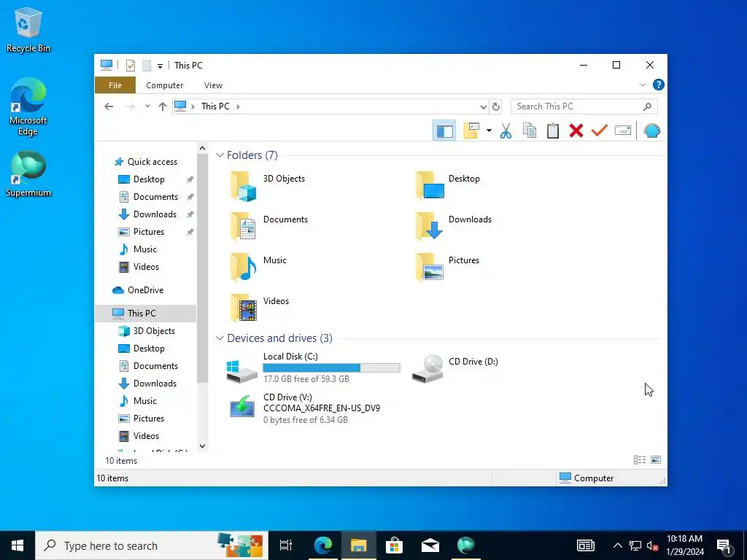Select CD Drive (D:)
This screenshot has width=747, height=560.
[455, 368]
